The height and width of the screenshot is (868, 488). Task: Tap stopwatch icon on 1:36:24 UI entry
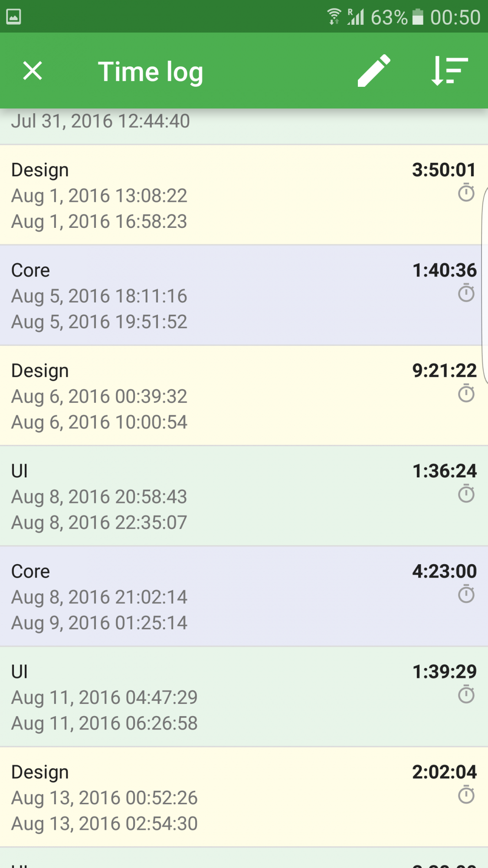coord(466,494)
